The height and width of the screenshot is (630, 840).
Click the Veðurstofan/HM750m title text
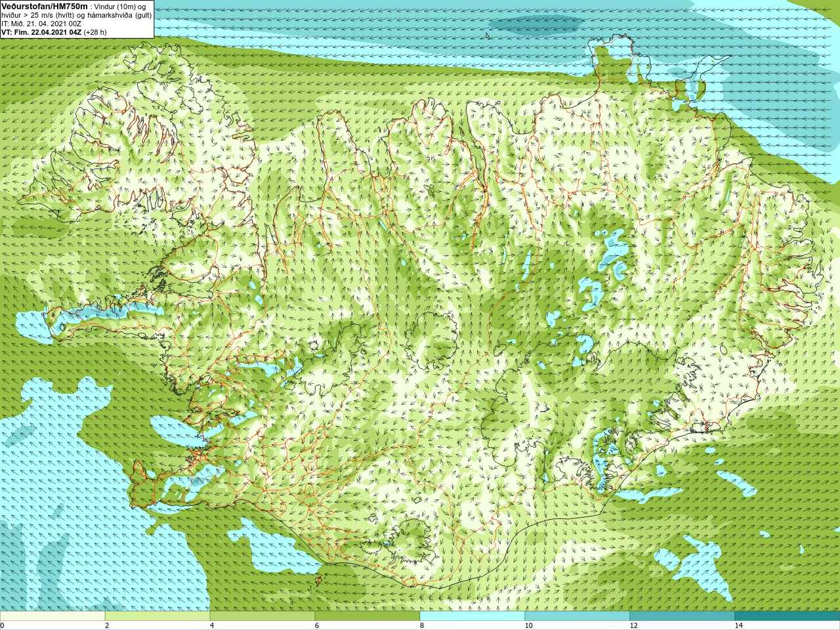pyautogui.click(x=44, y=5)
